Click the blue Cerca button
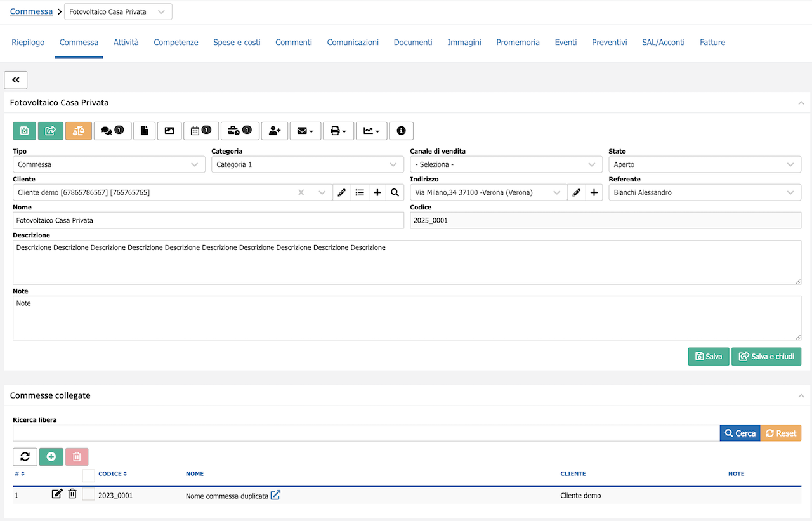812x521 pixels. tap(740, 433)
